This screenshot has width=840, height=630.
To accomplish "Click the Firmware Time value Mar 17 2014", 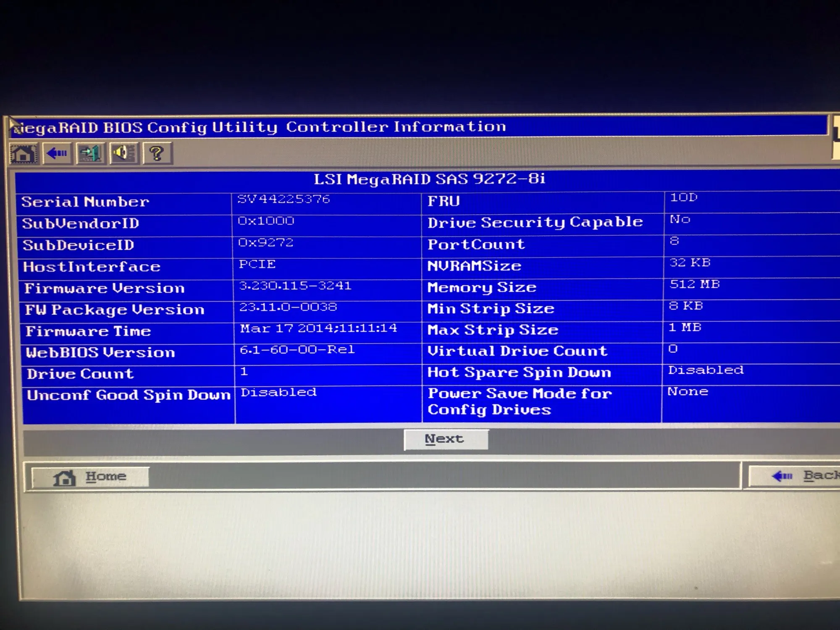I will [x=318, y=328].
